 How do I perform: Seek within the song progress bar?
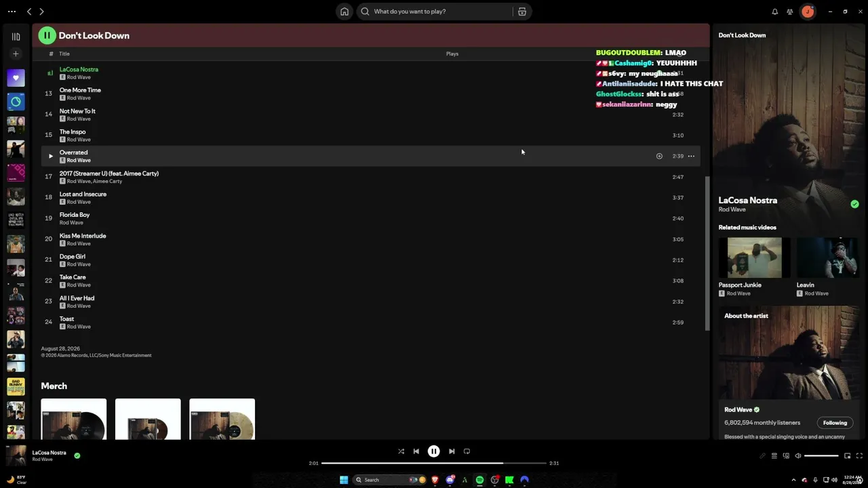pyautogui.click(x=434, y=463)
